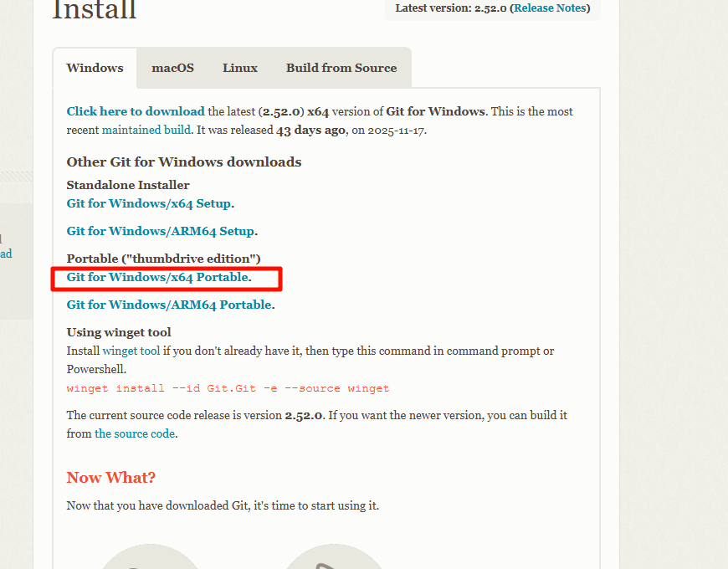This screenshot has width=728, height=569.
Task: Open the Linux tab
Action: point(239,69)
